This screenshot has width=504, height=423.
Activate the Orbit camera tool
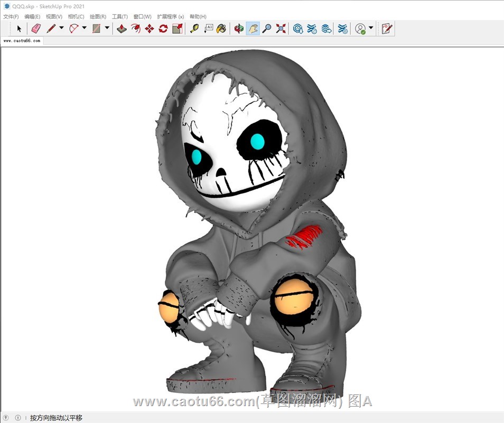coord(239,29)
